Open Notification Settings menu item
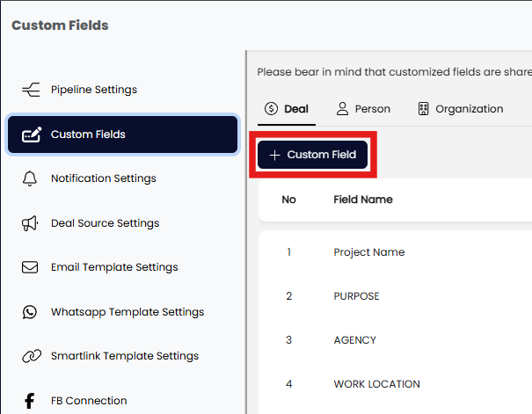This screenshot has width=532, height=414. pos(103,178)
